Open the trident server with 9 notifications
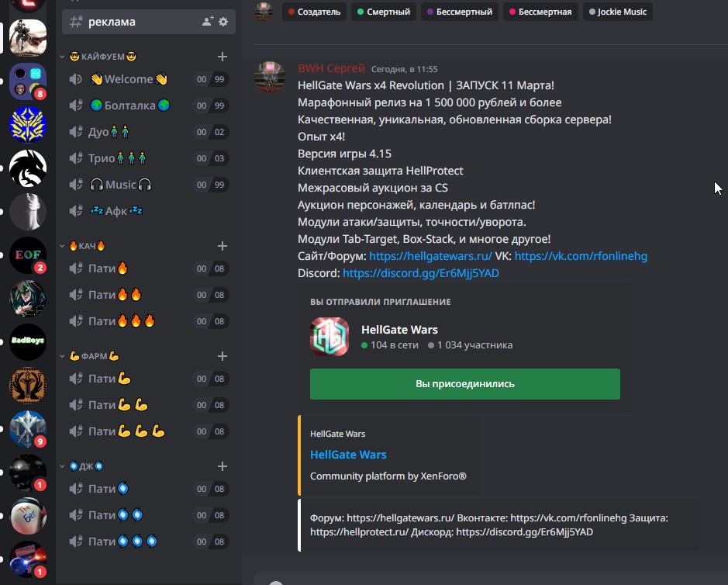The image size is (728, 585). click(x=28, y=429)
